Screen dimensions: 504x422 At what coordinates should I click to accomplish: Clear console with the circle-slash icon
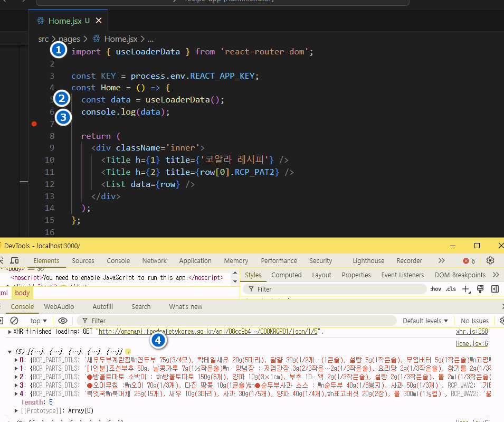[x=14, y=321]
